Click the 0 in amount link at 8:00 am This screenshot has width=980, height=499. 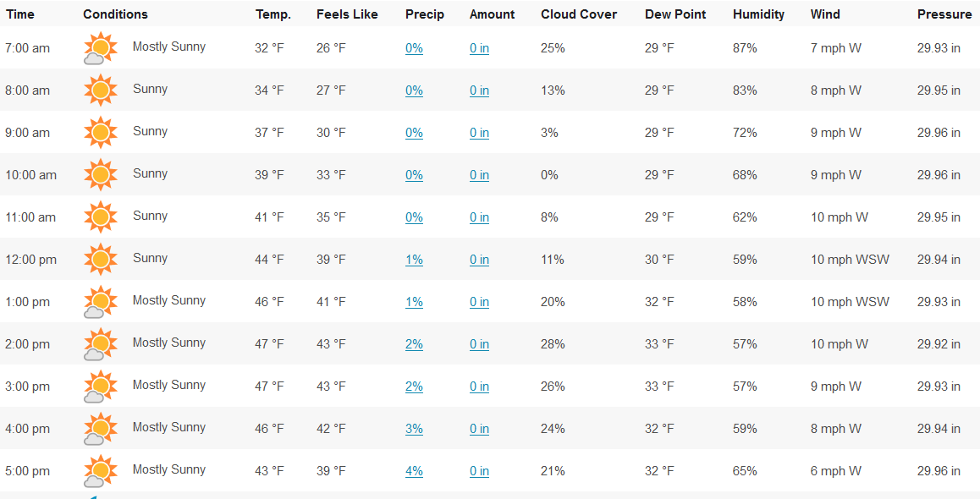[479, 90]
